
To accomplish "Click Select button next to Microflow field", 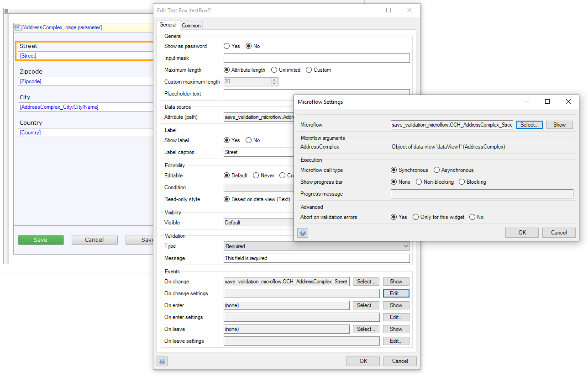I will pyautogui.click(x=529, y=125).
